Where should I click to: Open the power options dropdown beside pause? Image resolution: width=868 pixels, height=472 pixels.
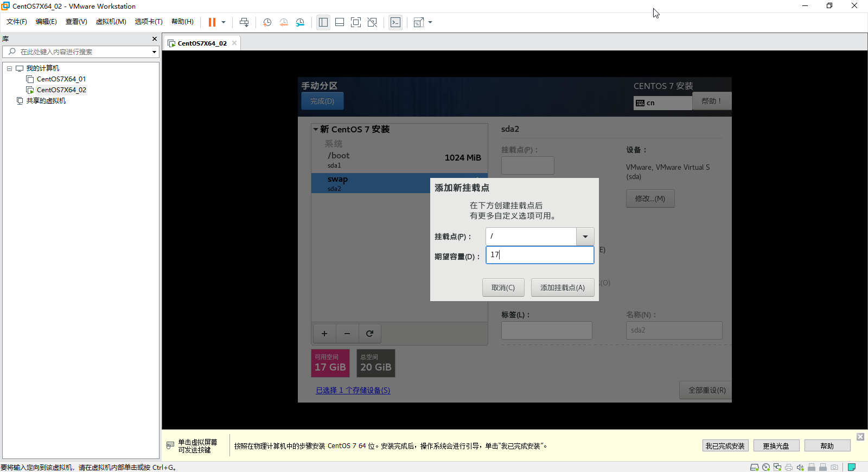pos(224,22)
